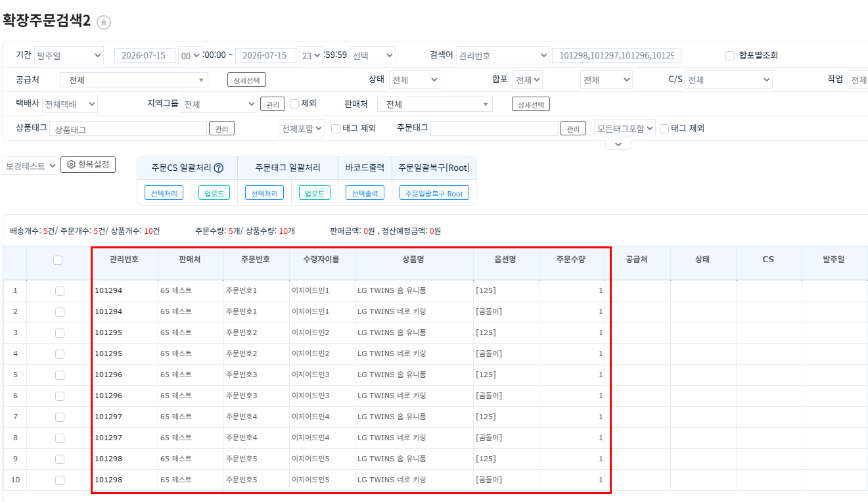
Task: Click the 상품태그 input field
Action: point(128,129)
